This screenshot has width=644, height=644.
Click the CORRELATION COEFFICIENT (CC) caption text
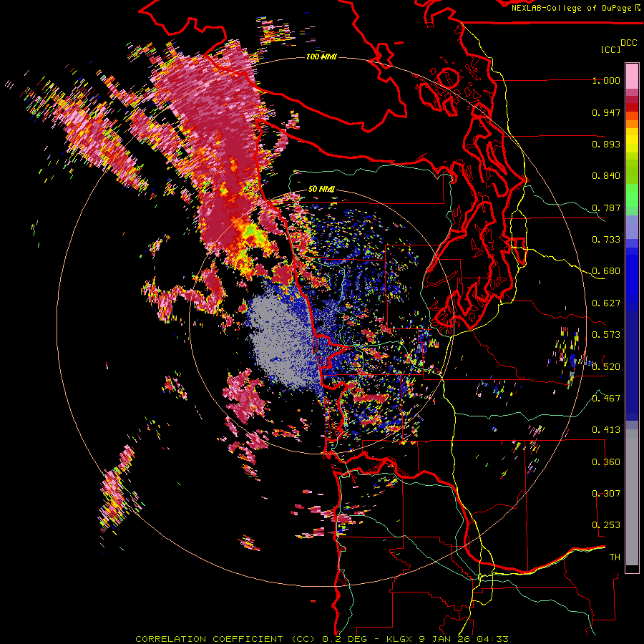pos(225,639)
